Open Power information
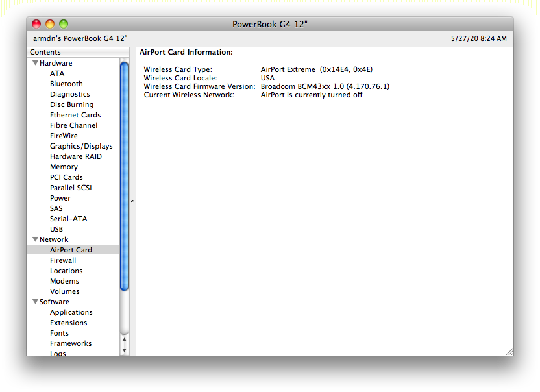The image size is (540, 392). [x=60, y=198]
